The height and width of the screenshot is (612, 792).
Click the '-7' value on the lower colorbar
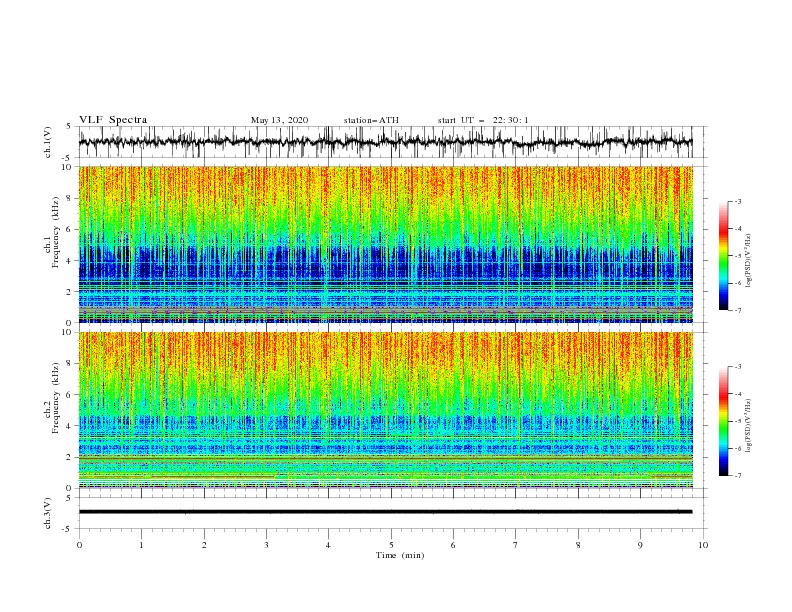point(738,476)
